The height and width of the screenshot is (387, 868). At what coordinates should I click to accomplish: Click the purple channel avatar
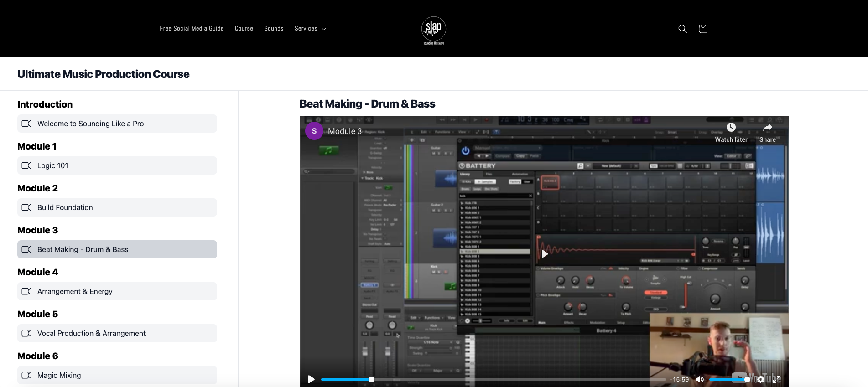pyautogui.click(x=314, y=131)
